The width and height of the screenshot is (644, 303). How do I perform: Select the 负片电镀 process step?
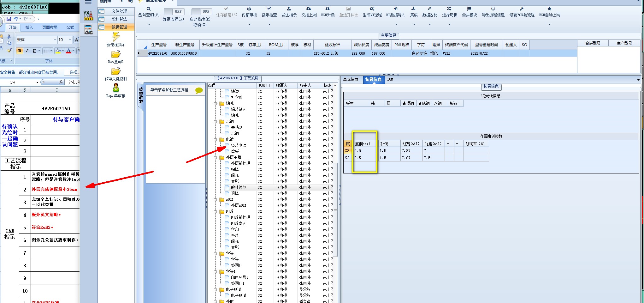coord(238,146)
